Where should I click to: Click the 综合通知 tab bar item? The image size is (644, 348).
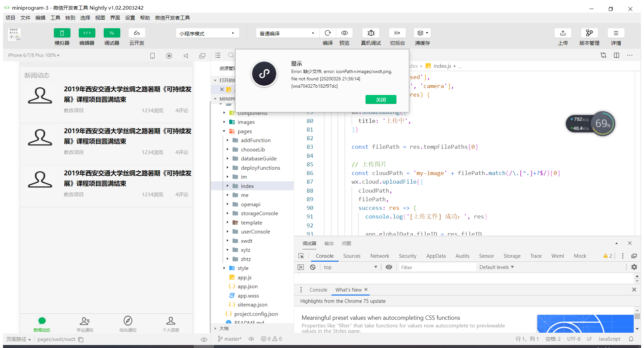coord(128,324)
